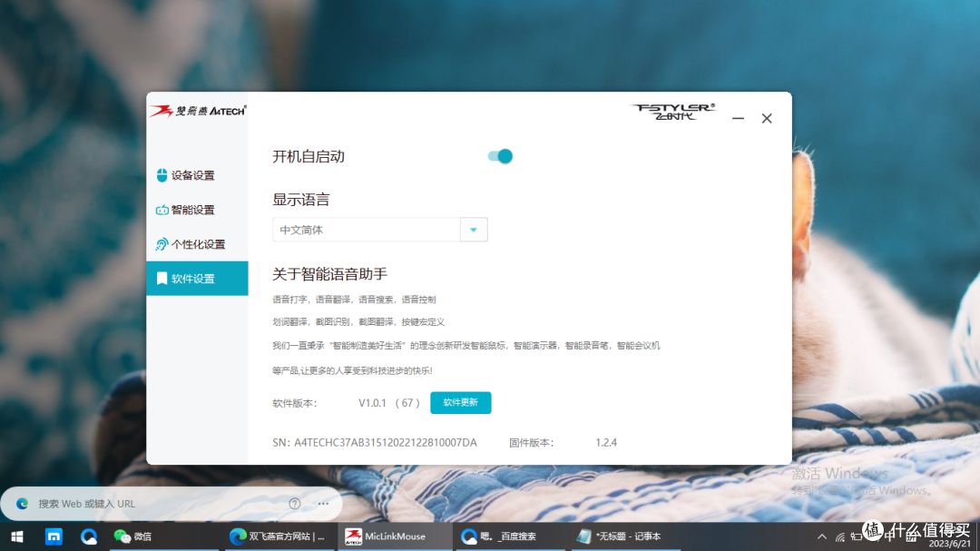Click the blue store-like taskbar icon
This screenshot has height=551, width=980.
(x=54, y=536)
